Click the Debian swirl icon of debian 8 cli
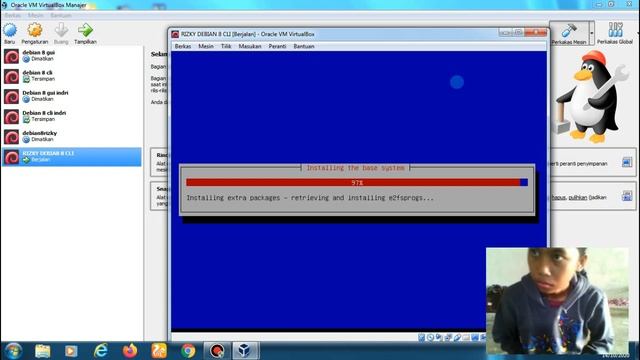 pos(11,76)
